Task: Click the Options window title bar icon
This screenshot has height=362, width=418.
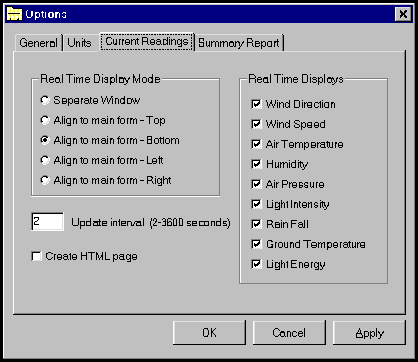Action: pos(14,14)
